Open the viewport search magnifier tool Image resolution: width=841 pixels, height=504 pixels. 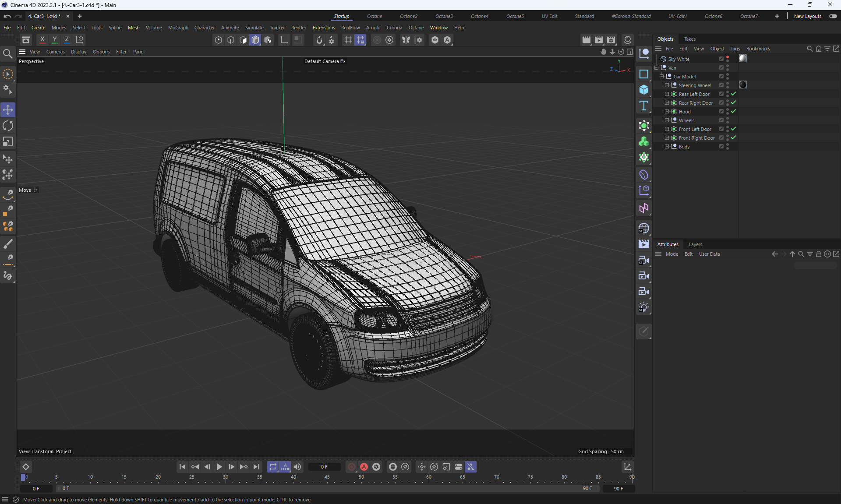click(x=7, y=54)
